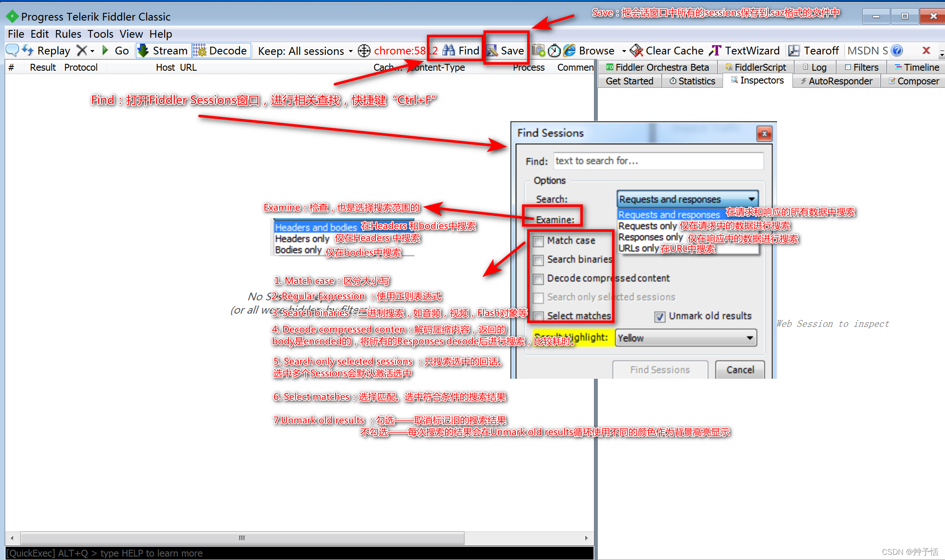This screenshot has height=560, width=945.
Task: Switch to the Composer tab
Action: click(x=914, y=81)
